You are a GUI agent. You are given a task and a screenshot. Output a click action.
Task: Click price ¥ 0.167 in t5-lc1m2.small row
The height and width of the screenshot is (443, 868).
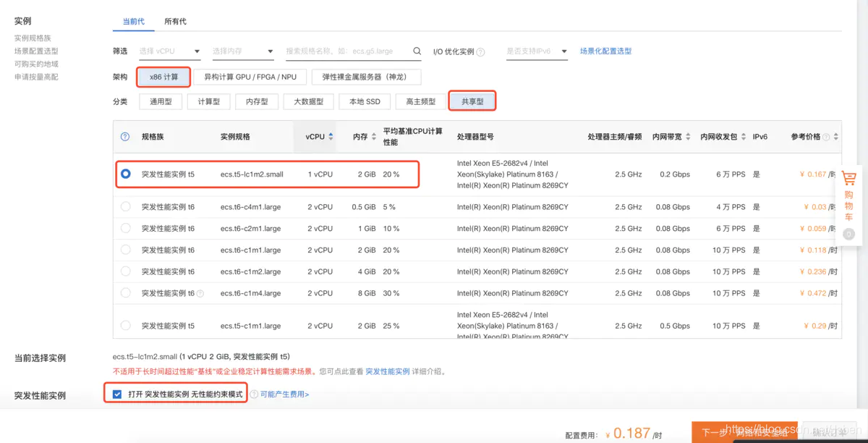(x=813, y=174)
